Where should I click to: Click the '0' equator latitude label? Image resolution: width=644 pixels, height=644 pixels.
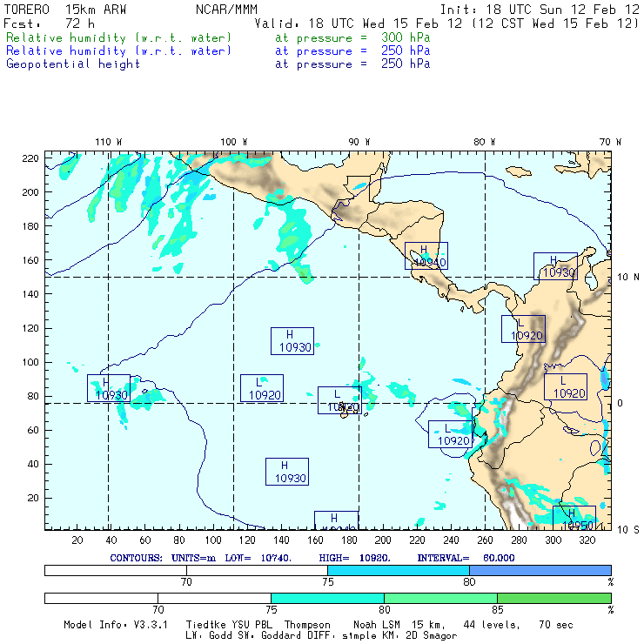tap(621, 403)
